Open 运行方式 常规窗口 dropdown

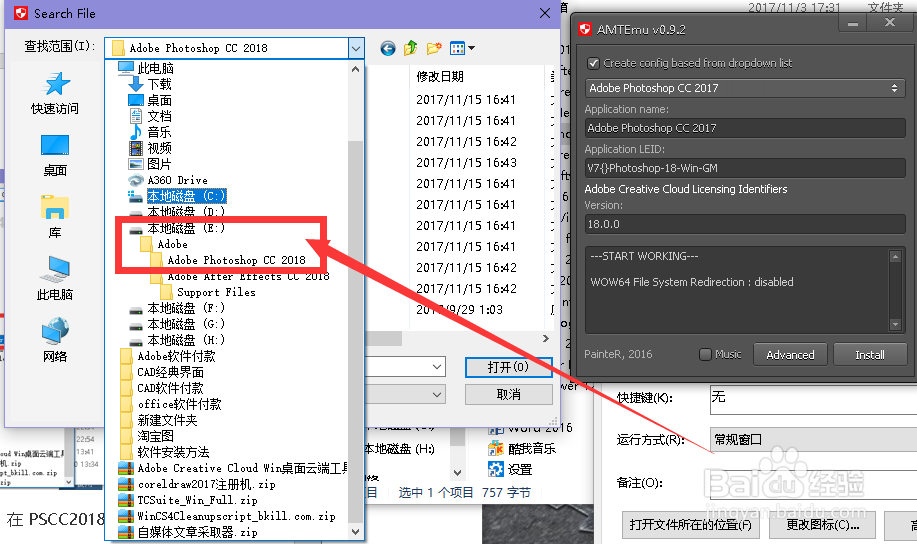click(x=813, y=439)
